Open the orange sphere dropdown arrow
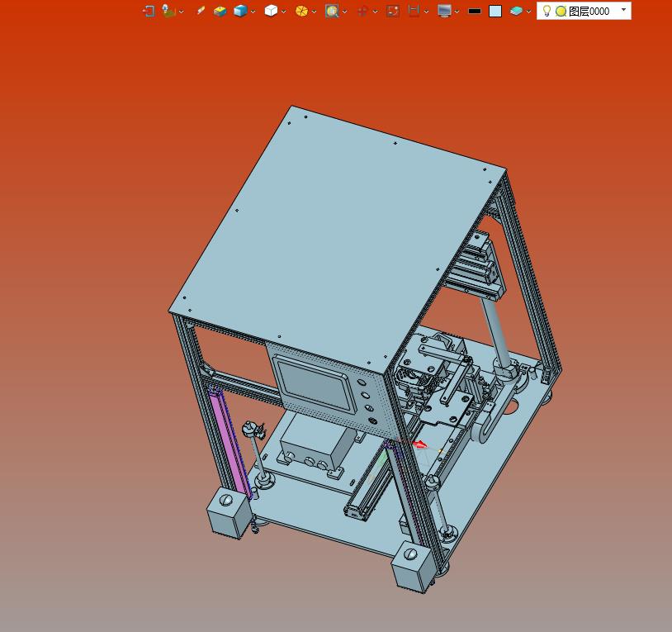The image size is (672, 632). 315,12
